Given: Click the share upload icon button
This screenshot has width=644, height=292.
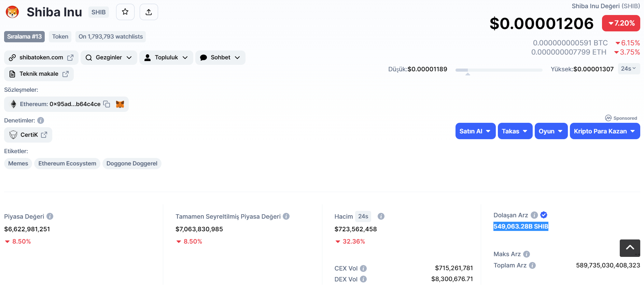Looking at the screenshot, I should coord(149,12).
